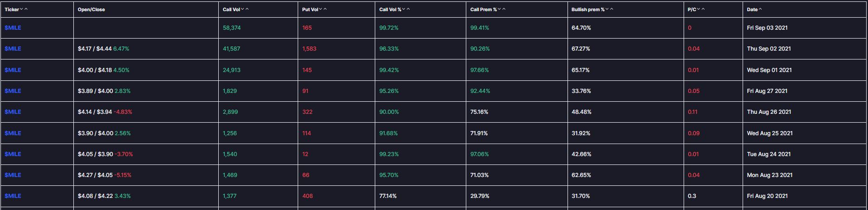
Task: Sort P/C column descending arrow
Action: click(x=698, y=9)
